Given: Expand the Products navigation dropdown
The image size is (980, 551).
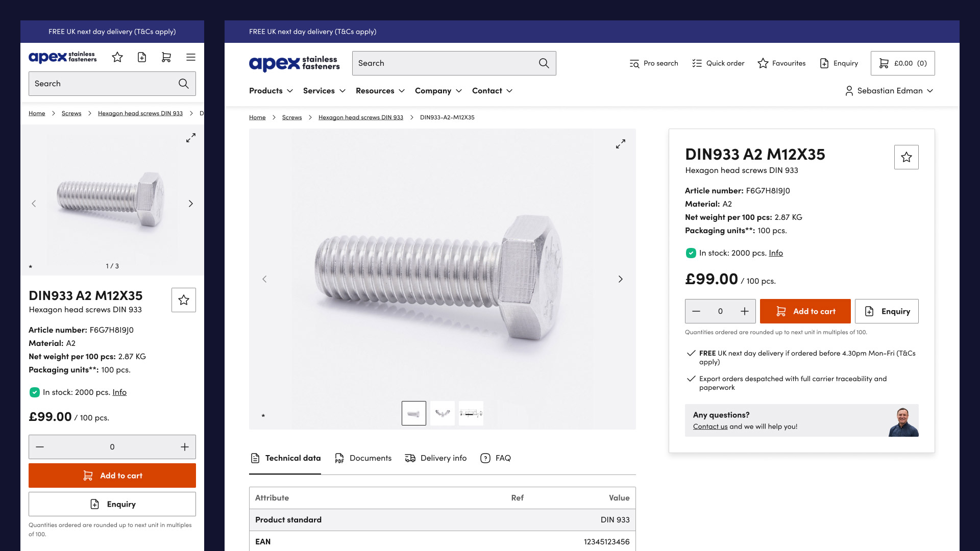Looking at the screenshot, I should pyautogui.click(x=271, y=91).
